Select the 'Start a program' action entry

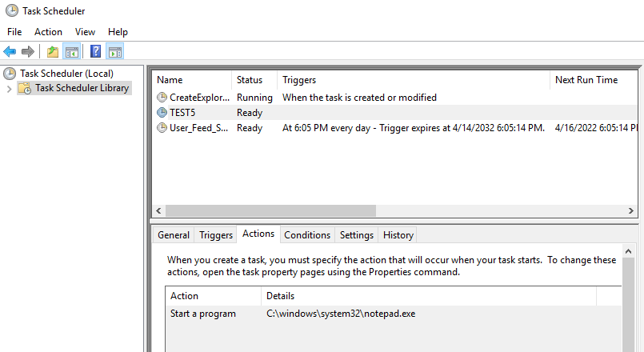click(x=203, y=314)
